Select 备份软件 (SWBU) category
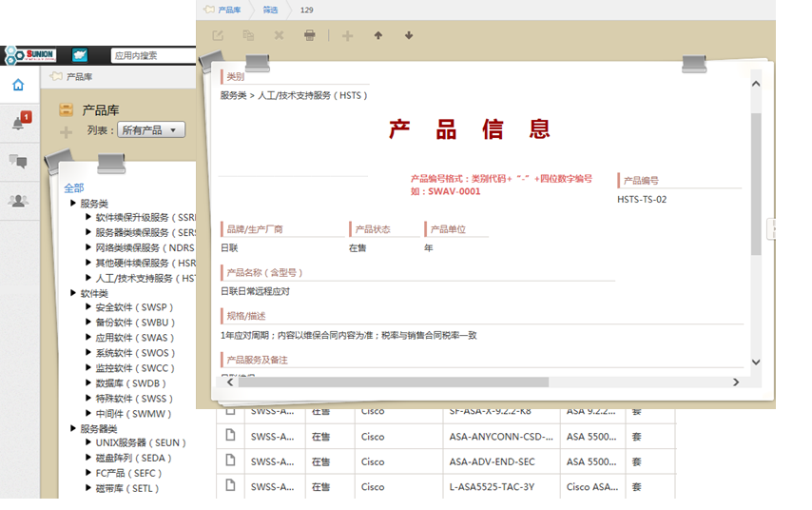The width and height of the screenshot is (812, 510). tap(135, 323)
